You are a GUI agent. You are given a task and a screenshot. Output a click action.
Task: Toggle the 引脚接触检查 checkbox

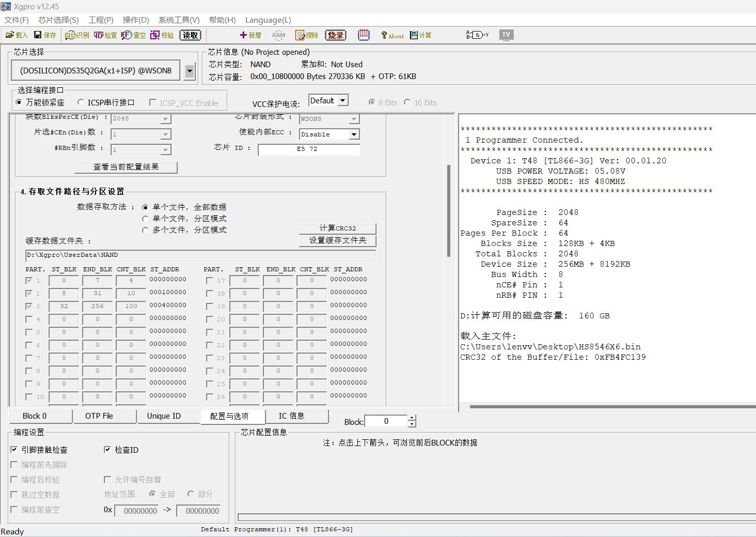tap(14, 450)
